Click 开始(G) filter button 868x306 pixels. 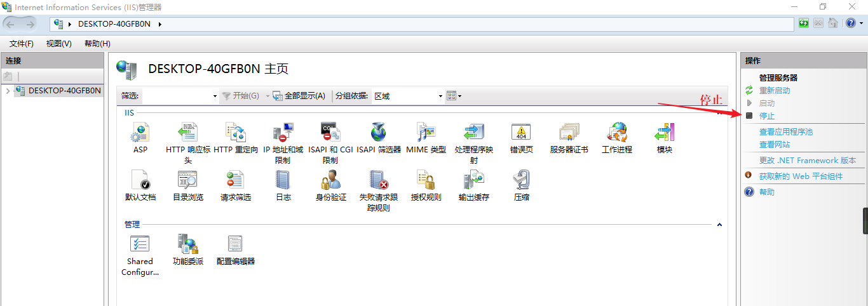click(x=240, y=96)
